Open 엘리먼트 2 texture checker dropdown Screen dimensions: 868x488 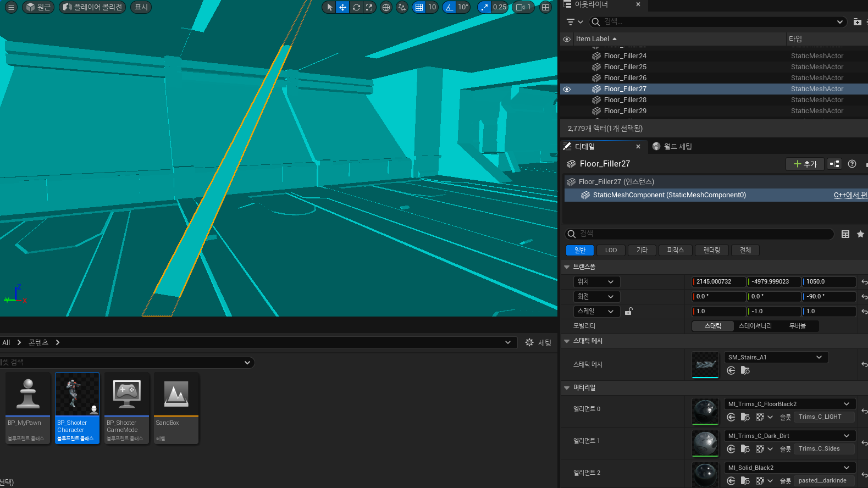[x=765, y=481]
